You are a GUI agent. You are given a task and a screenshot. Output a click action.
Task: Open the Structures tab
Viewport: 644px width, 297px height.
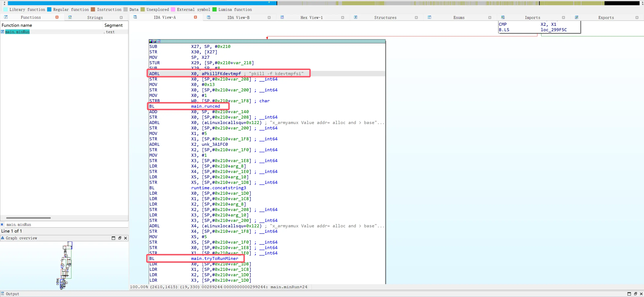(x=385, y=18)
